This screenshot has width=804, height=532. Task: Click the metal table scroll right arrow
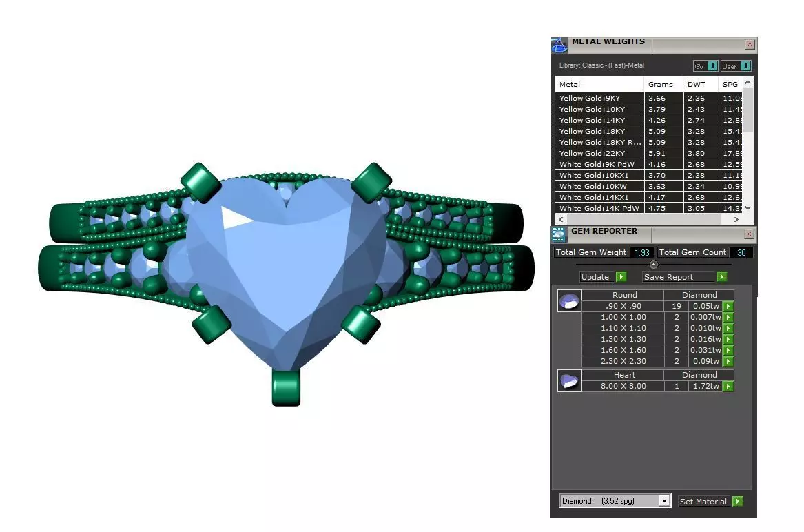[x=736, y=219]
